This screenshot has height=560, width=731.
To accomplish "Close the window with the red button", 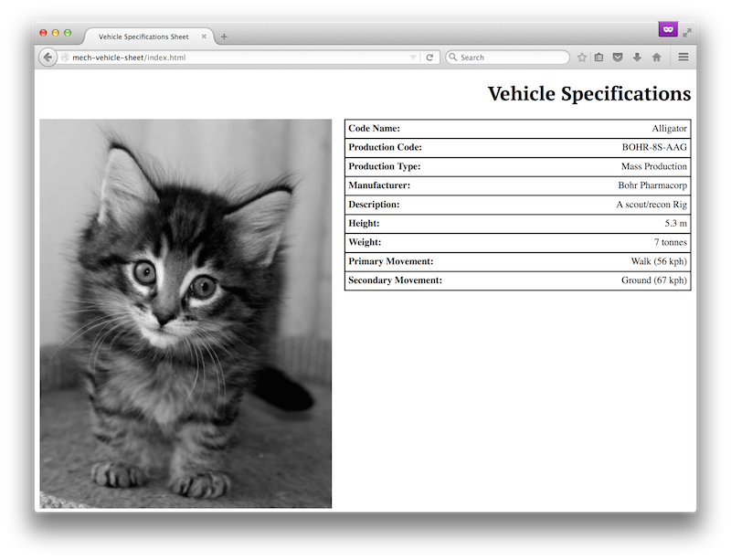I will point(43,33).
